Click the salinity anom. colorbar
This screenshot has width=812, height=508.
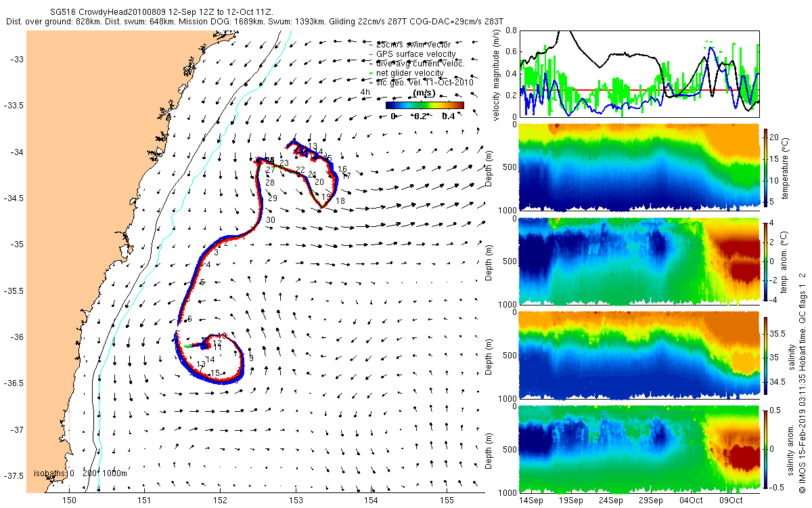point(765,449)
